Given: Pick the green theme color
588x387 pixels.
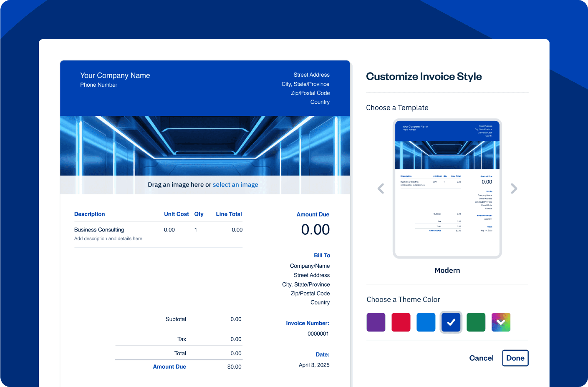Looking at the screenshot, I should [x=476, y=322].
